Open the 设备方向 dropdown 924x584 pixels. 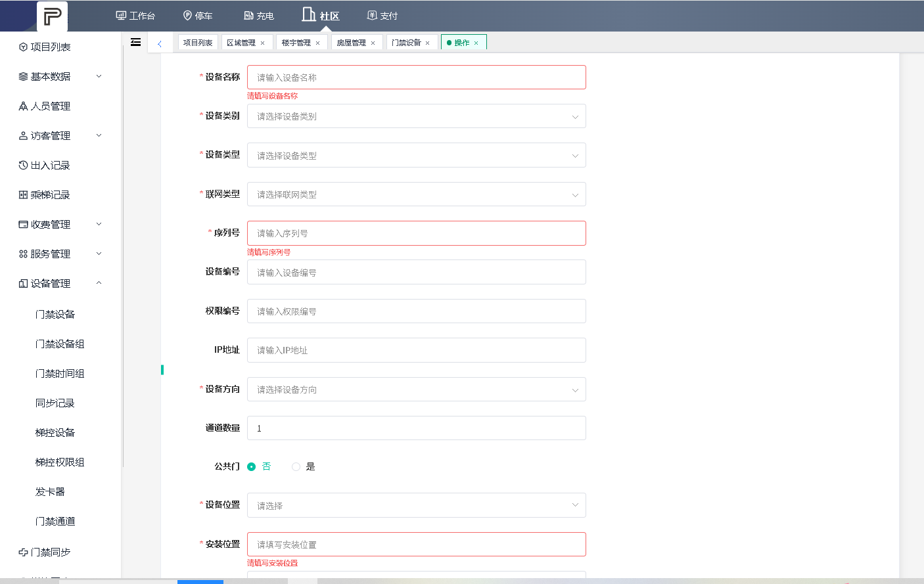coord(417,390)
